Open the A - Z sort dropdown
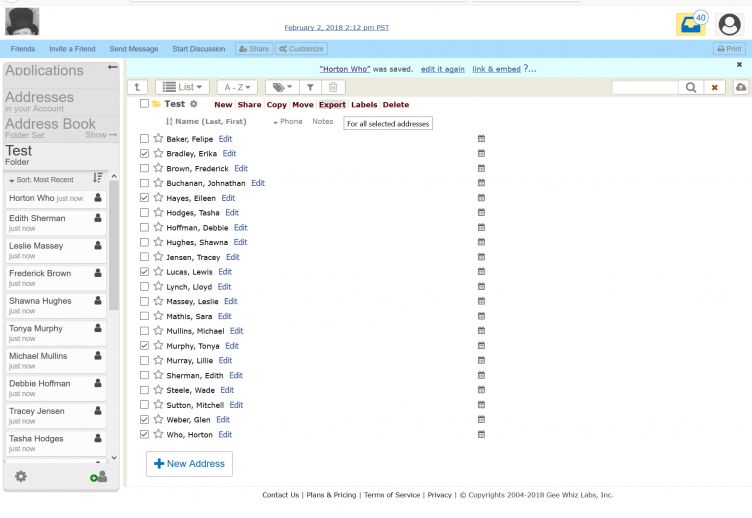This screenshot has width=752, height=518. [237, 88]
